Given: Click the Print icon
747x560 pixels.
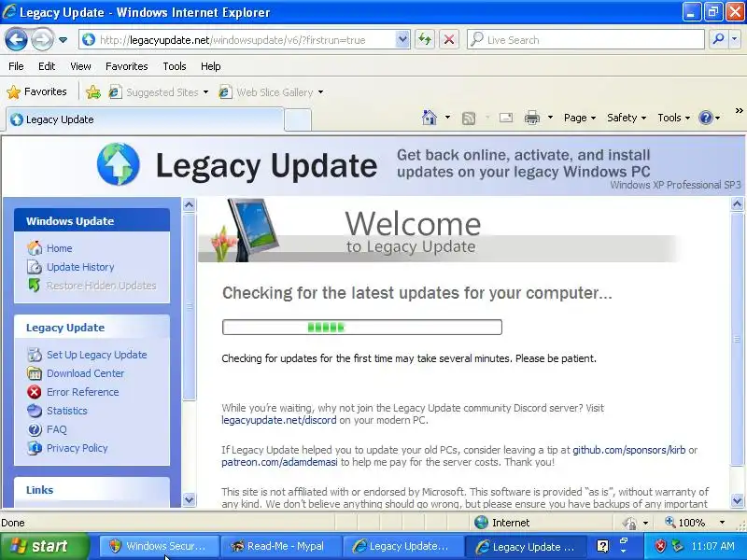Looking at the screenshot, I should [x=531, y=118].
